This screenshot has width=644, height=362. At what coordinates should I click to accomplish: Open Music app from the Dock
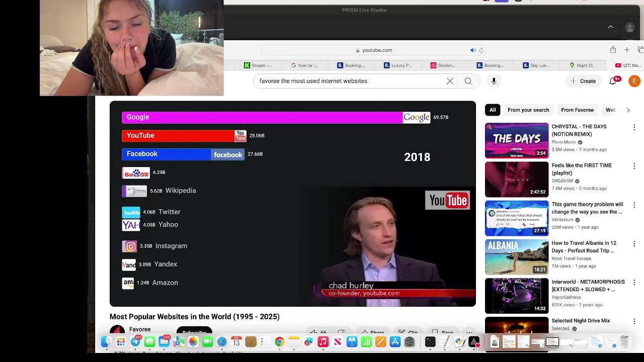click(x=323, y=342)
